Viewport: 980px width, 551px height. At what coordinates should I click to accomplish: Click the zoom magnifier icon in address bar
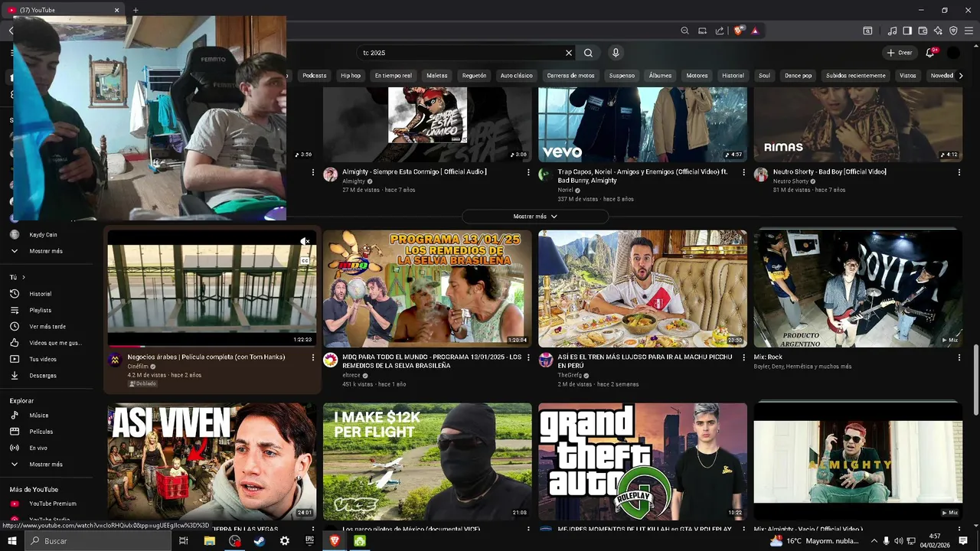click(684, 31)
